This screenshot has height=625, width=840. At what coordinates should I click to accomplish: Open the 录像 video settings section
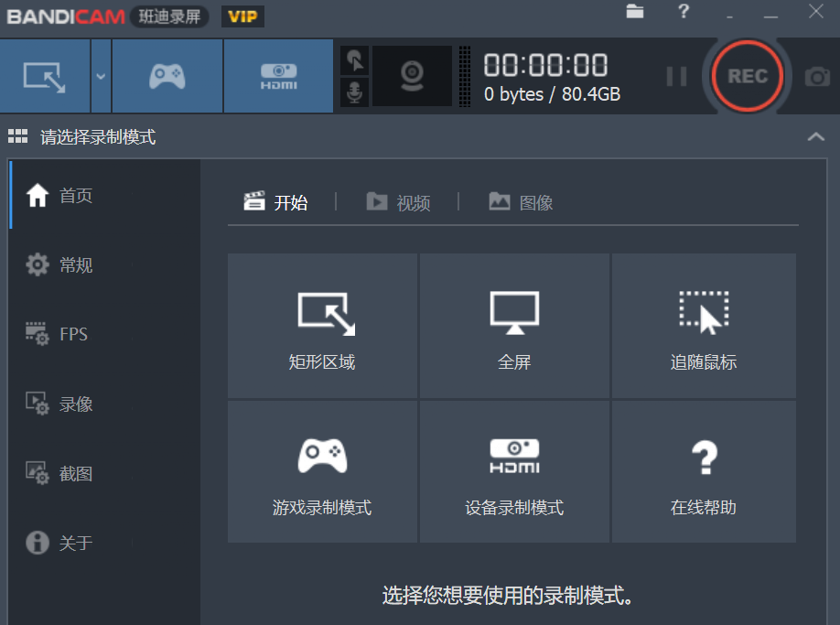pyautogui.click(x=105, y=404)
